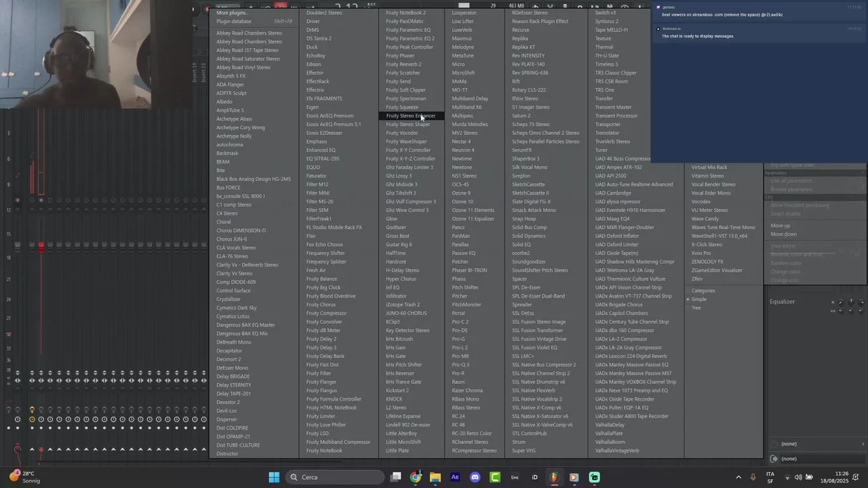Select the Categories view option
The height and width of the screenshot is (488, 868).
pos(703,291)
